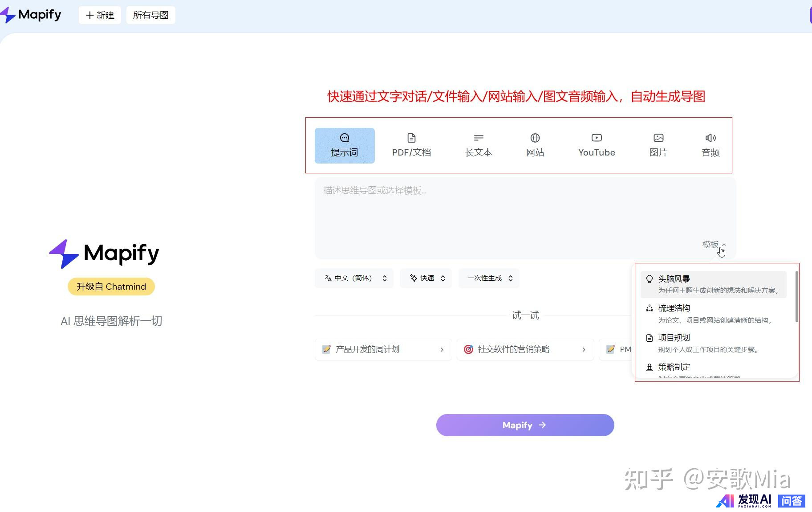Collapse the 模板 template expander
Image resolution: width=812 pixels, height=512 pixels.
coord(714,245)
